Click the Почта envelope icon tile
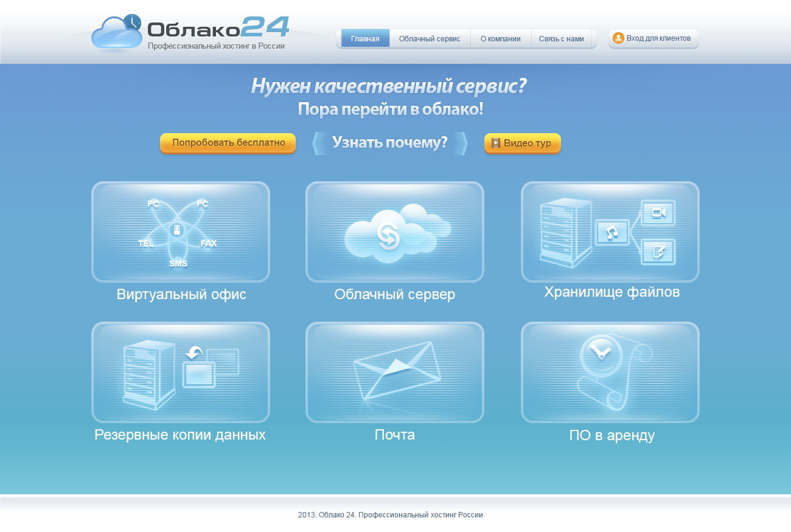The image size is (791, 532). [394, 372]
